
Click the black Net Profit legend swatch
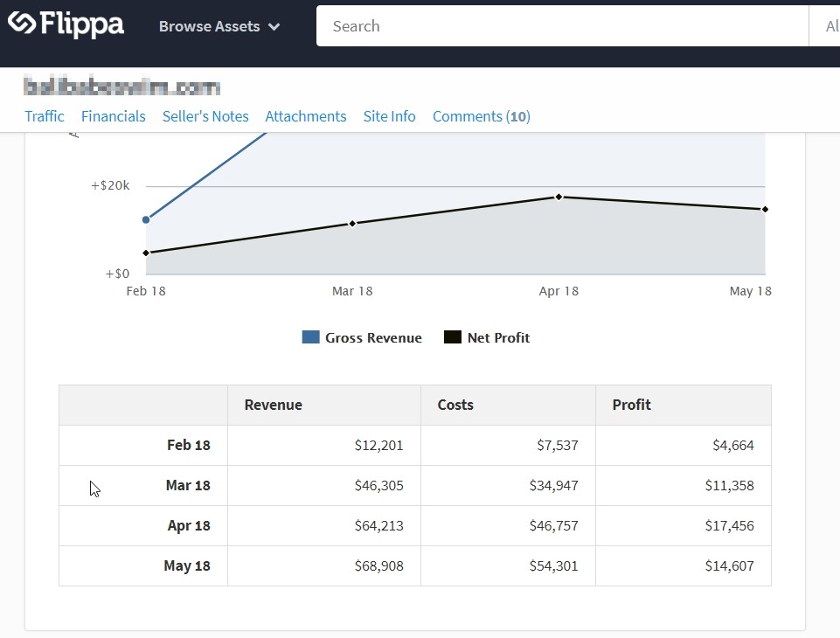pyautogui.click(x=453, y=337)
